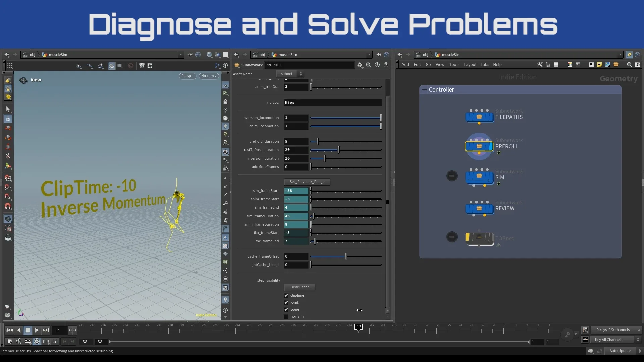Open the Labs menu

click(x=485, y=64)
